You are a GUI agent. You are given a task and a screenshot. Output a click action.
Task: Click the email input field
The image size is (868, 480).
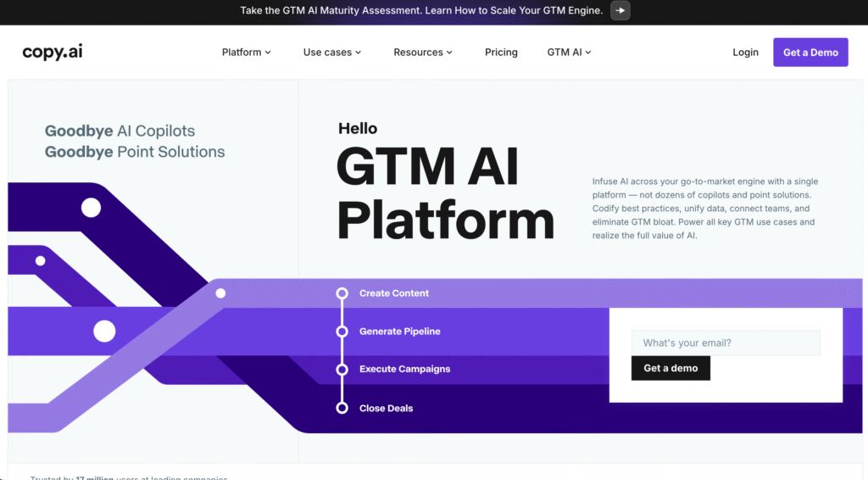[726, 343]
